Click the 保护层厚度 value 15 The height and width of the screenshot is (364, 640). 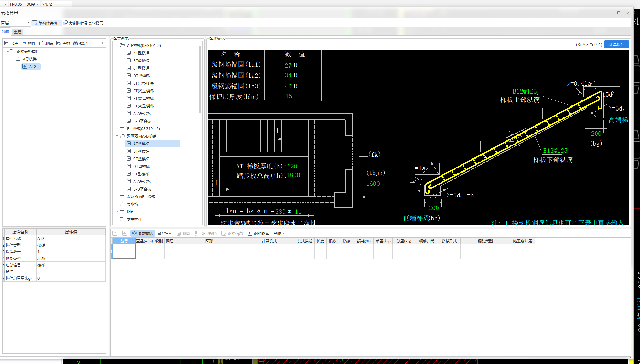pos(289,96)
